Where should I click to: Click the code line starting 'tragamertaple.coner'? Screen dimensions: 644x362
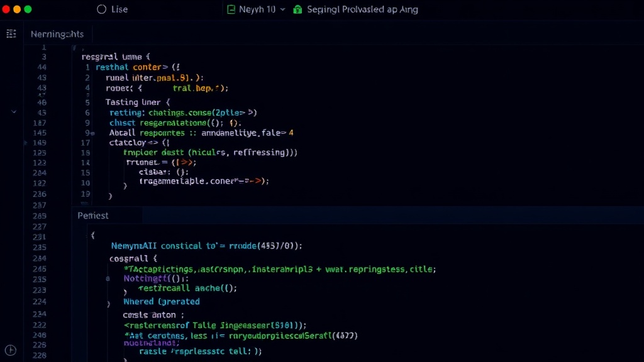[204, 181]
